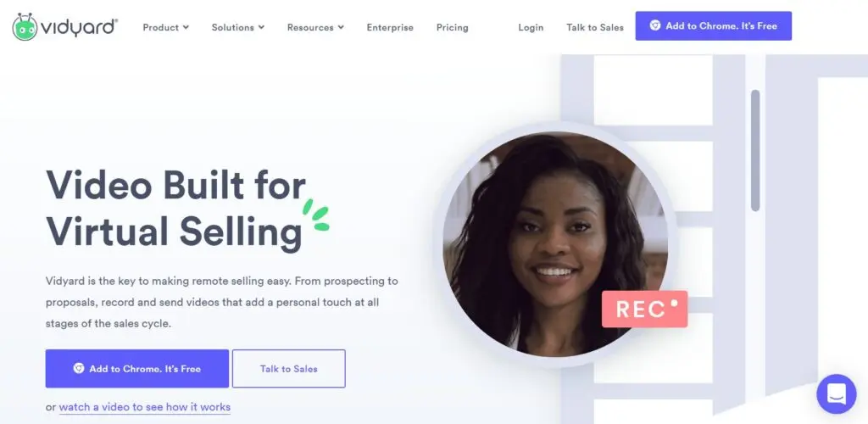The width and height of the screenshot is (868, 424).
Task: Follow the watch a video to see how it works link
Action: [144, 407]
